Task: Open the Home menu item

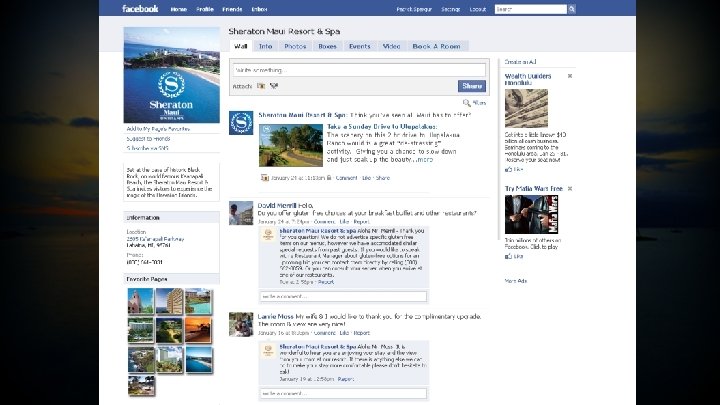Action: point(179,9)
